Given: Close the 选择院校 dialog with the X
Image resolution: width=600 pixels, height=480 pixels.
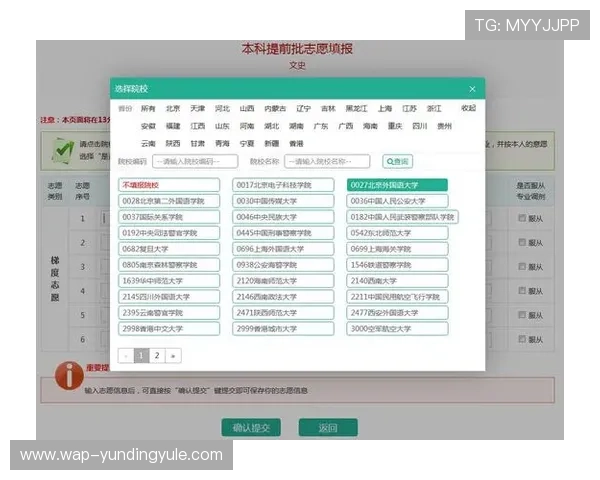Looking at the screenshot, I should click(472, 89).
